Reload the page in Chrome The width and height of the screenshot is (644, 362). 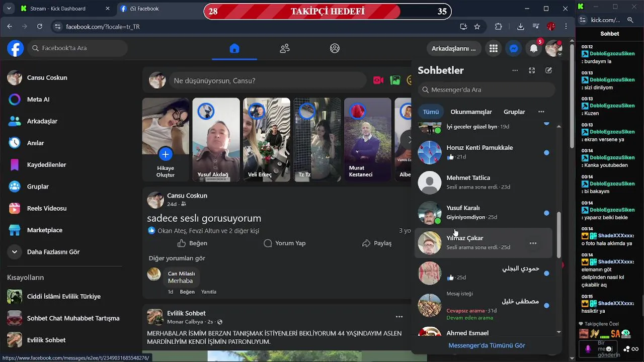tap(40, 26)
